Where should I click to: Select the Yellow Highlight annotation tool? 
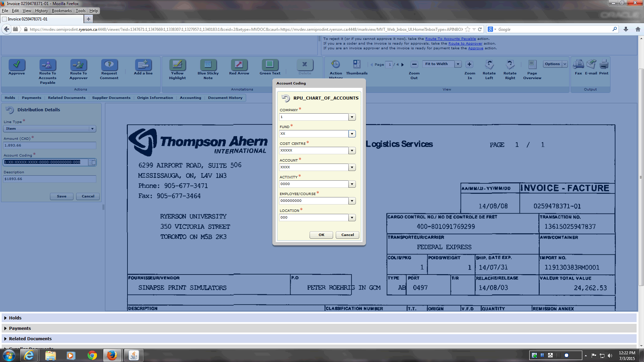point(177,64)
